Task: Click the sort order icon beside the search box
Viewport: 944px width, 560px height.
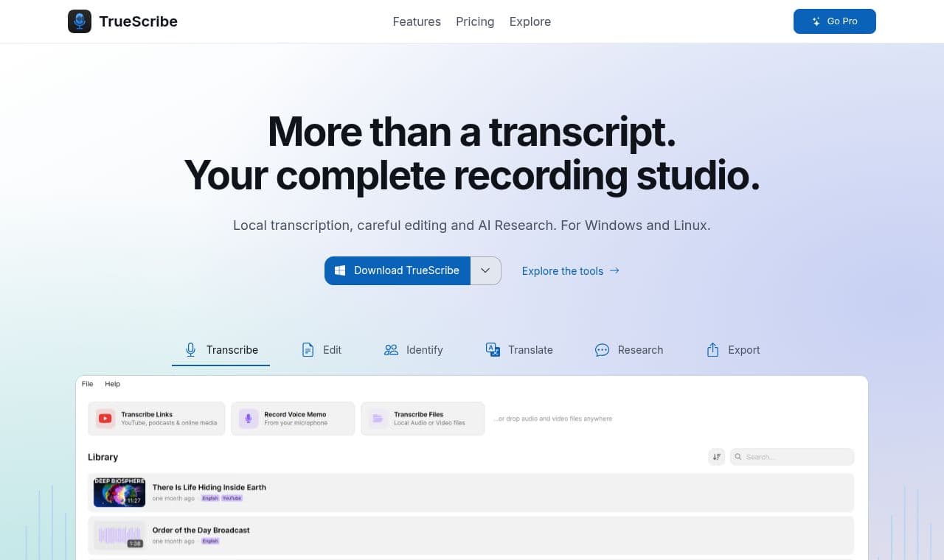Action: pyautogui.click(x=716, y=457)
